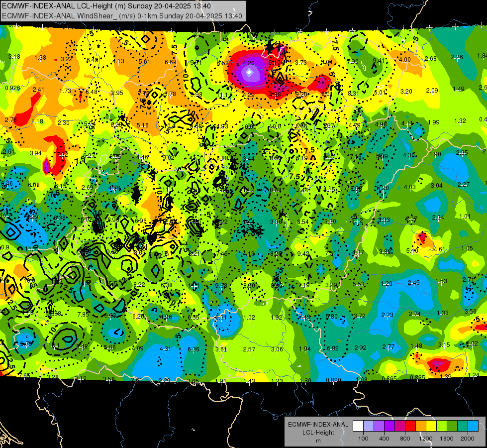Click the wind shear value '0.865'
The width and height of the screenshot is (487, 448).
click(x=389, y=379)
